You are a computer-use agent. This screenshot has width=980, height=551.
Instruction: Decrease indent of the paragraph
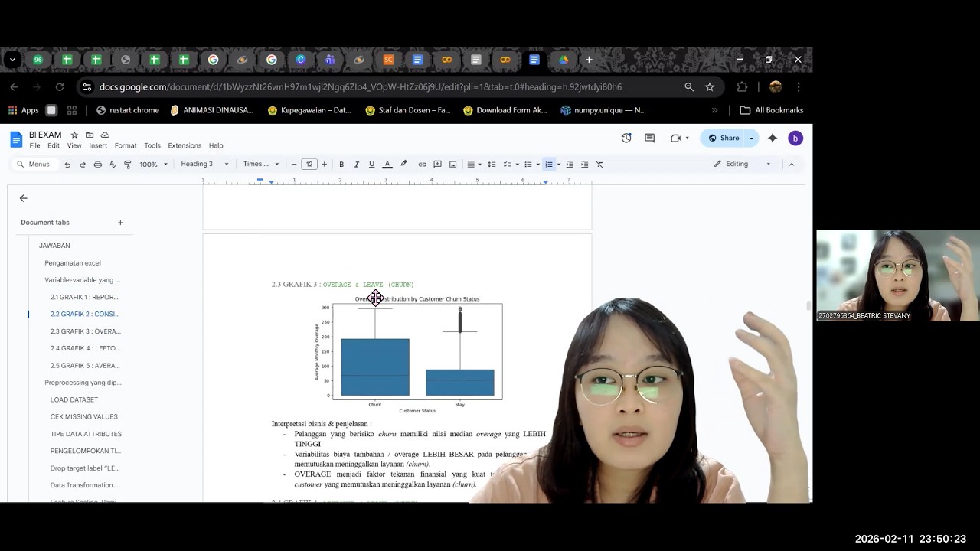click(570, 165)
